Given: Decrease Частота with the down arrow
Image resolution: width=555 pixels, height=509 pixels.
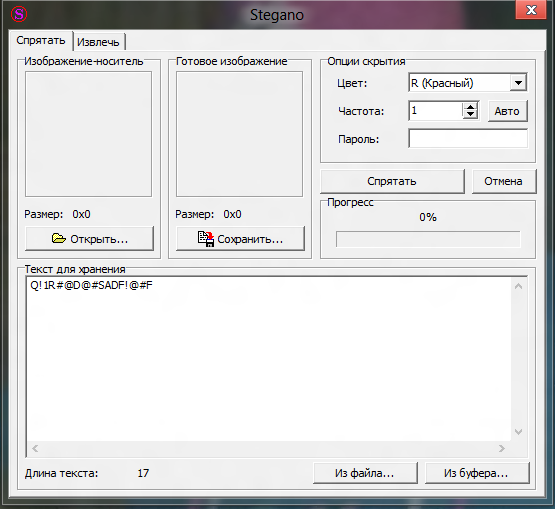Looking at the screenshot, I should (x=470, y=115).
